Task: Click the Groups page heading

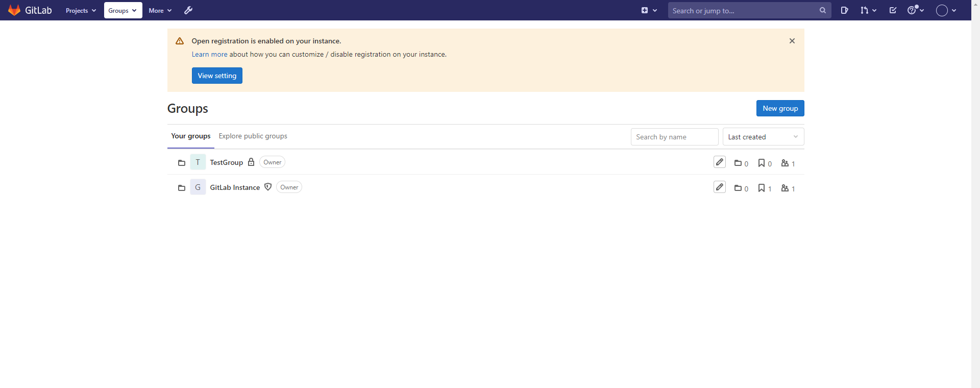Action: click(x=188, y=109)
